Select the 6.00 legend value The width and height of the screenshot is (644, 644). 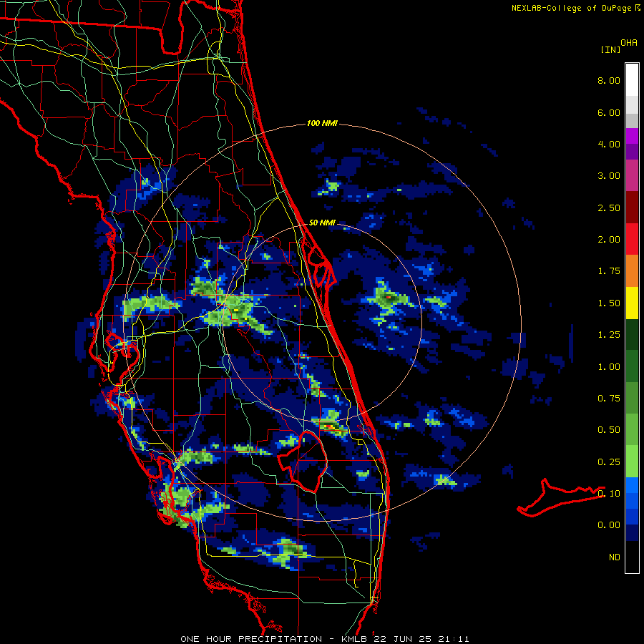(609, 112)
